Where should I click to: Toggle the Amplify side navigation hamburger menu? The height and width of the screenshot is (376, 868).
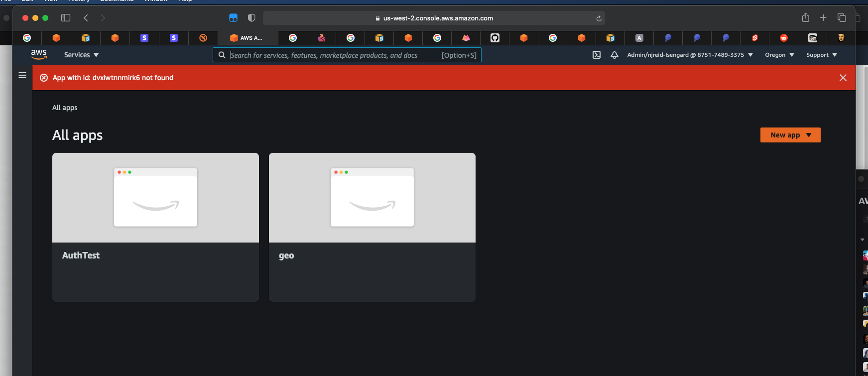(x=22, y=75)
